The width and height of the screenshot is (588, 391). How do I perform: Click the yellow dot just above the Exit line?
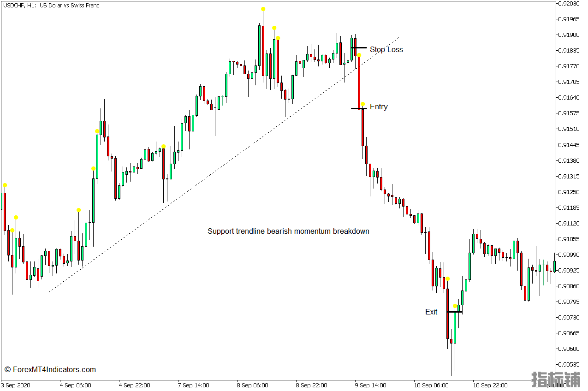(455, 306)
